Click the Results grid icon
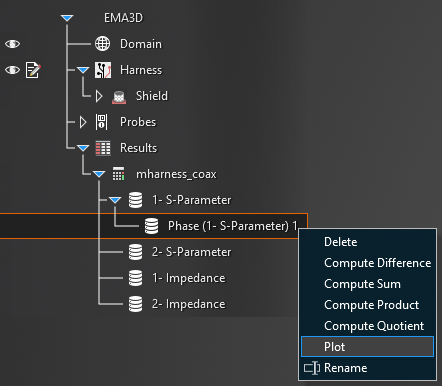Screen dimensions: 442x386 (x=103, y=148)
